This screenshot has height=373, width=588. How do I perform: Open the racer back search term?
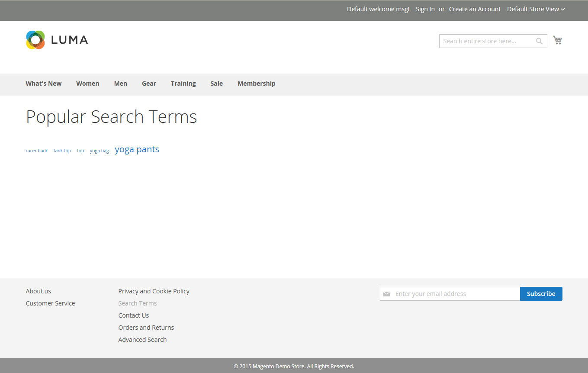[36, 150]
